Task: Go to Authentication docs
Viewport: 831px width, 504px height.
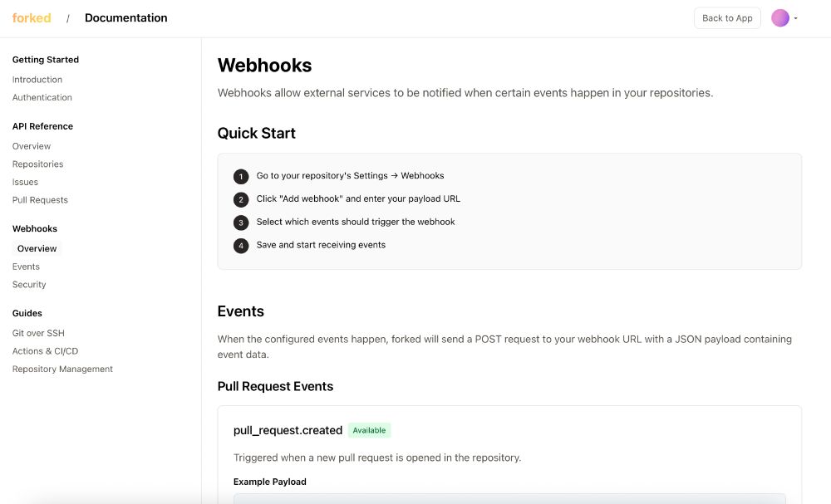Action: [x=42, y=97]
